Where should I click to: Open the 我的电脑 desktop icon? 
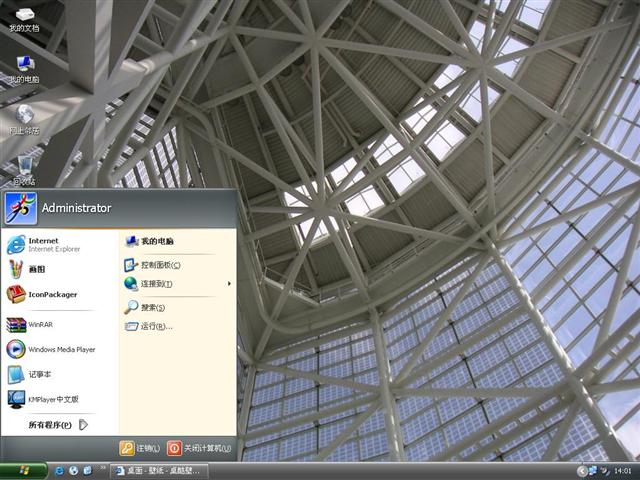pos(24,70)
